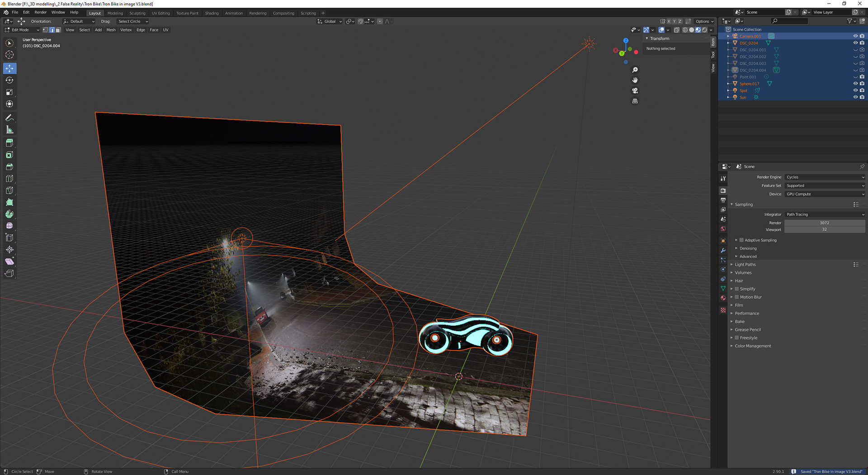Click the viewport zoom magnifier icon
Viewport: 868px width, 475px height.
635,70
